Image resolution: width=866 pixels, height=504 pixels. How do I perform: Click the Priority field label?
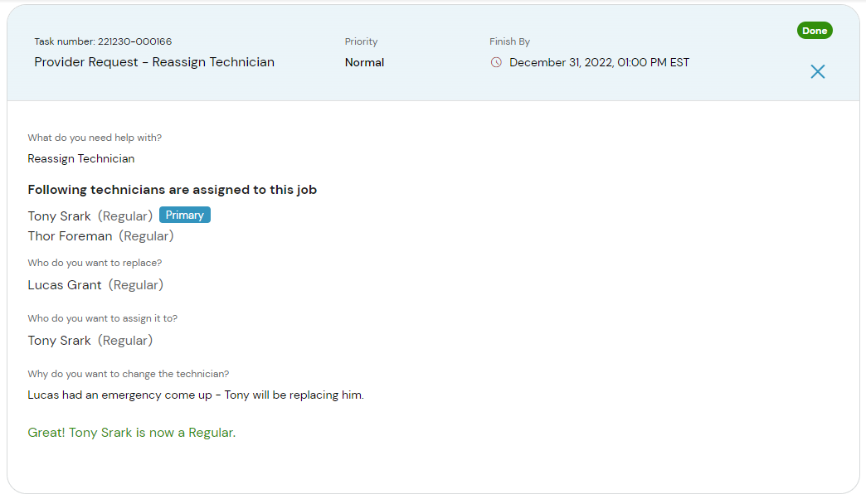361,41
